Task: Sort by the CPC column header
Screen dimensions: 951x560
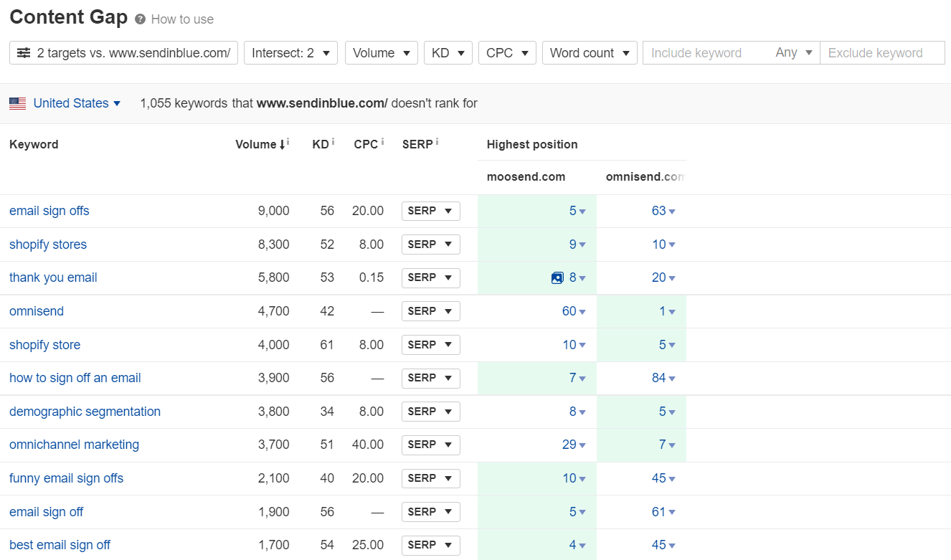Action: [x=366, y=145]
